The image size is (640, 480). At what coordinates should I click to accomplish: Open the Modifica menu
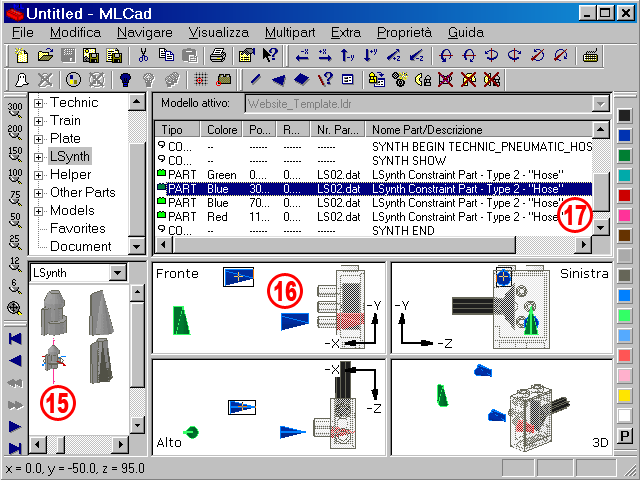pos(76,33)
